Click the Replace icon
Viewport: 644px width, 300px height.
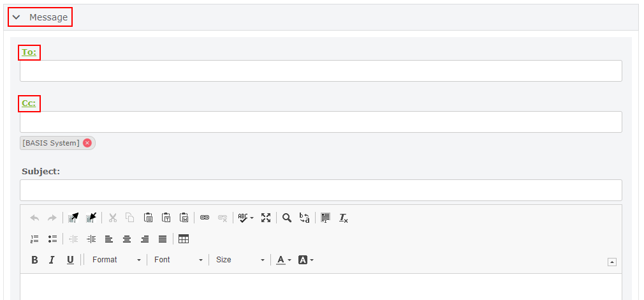click(305, 218)
